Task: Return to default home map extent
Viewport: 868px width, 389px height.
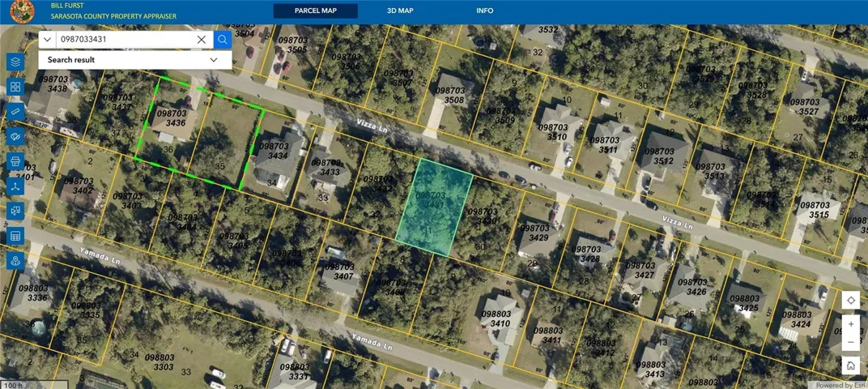Action: 850,365
